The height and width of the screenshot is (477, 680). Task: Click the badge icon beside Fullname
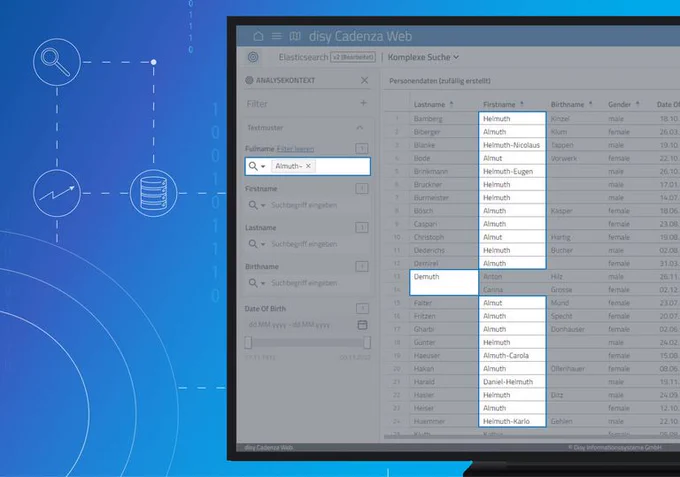point(362,149)
